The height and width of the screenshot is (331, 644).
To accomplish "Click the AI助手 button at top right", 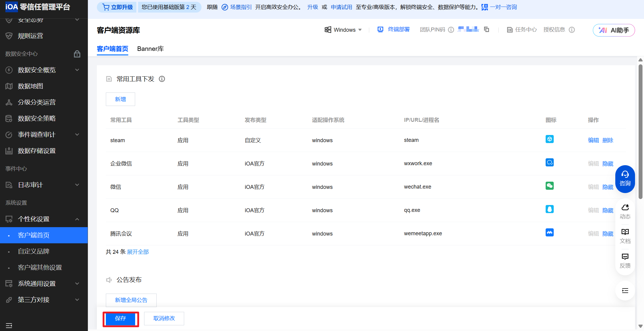I will point(614,30).
